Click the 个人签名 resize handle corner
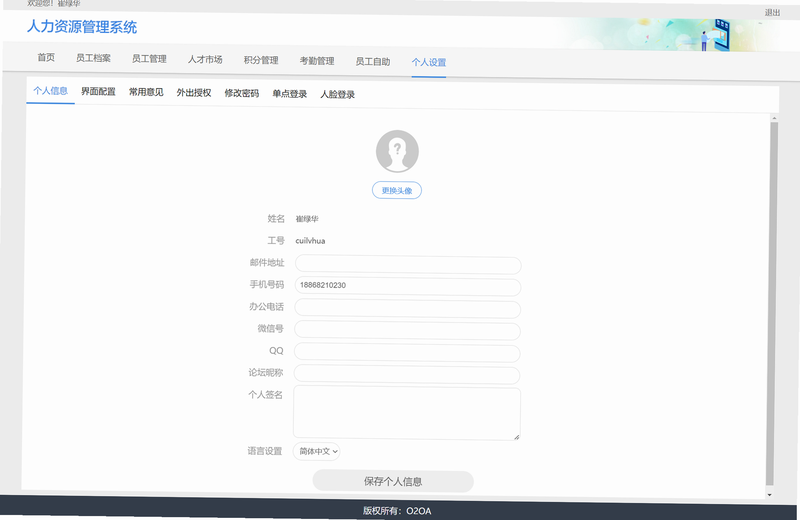The height and width of the screenshot is (520, 800). point(516,437)
